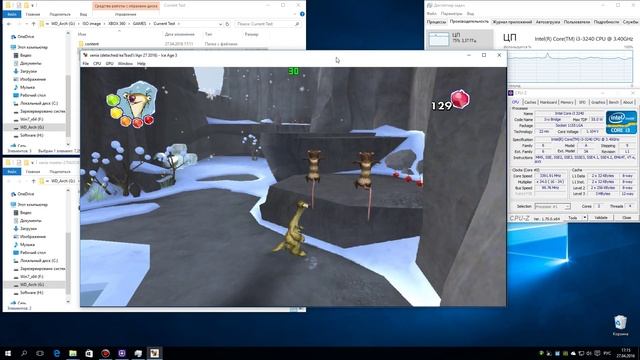Open the Caches tab in CPU-Z
This screenshot has width=640, height=360.
530,102
